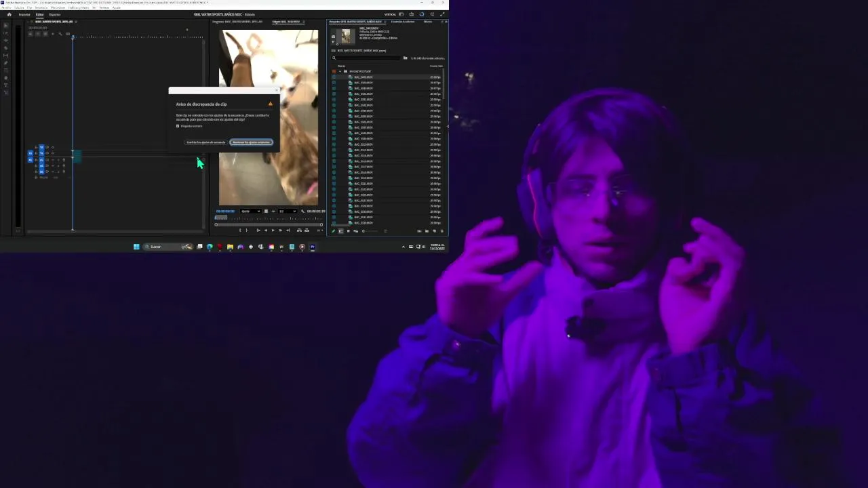The width and height of the screenshot is (868, 488).
Task: Open the Secuencia menu
Action: pyautogui.click(x=41, y=7)
